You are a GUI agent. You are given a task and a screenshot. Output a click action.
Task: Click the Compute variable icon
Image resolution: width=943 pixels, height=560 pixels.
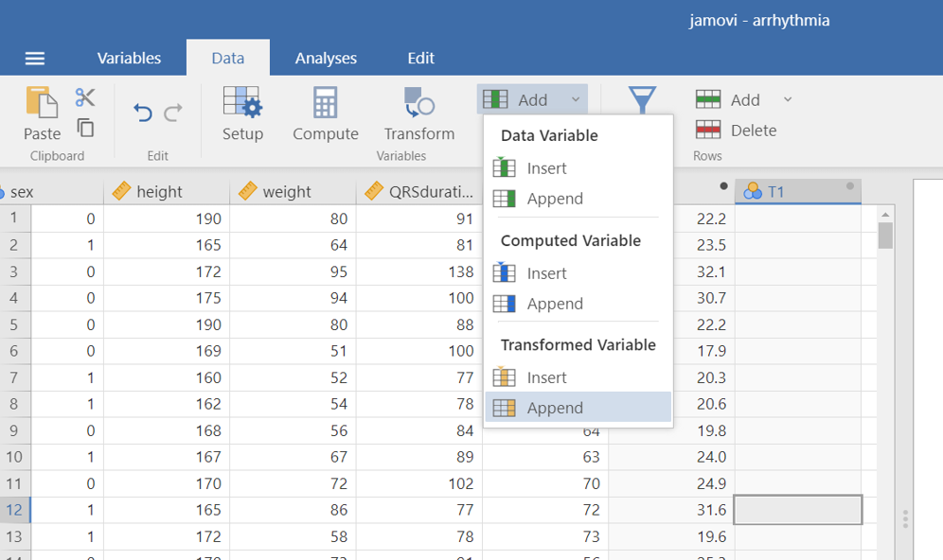pyautogui.click(x=325, y=114)
